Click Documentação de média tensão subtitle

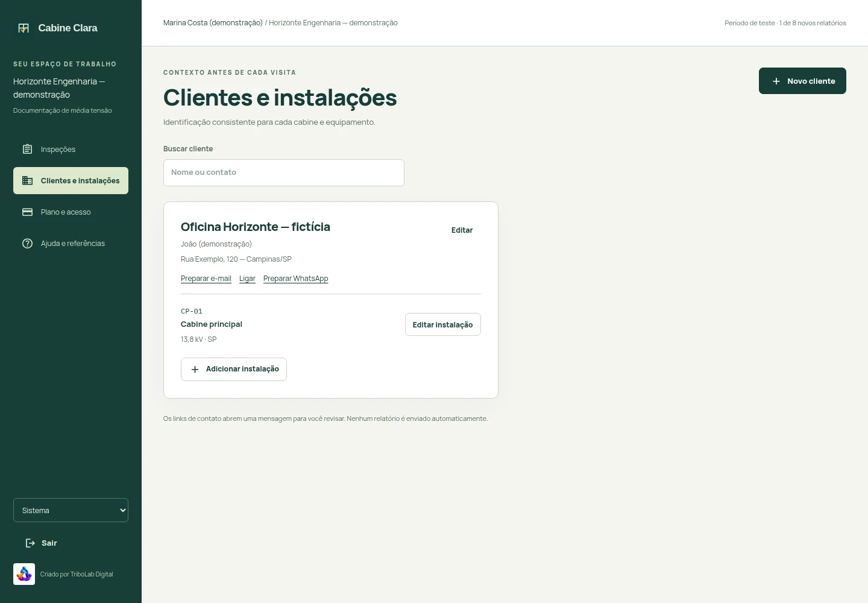(x=63, y=110)
